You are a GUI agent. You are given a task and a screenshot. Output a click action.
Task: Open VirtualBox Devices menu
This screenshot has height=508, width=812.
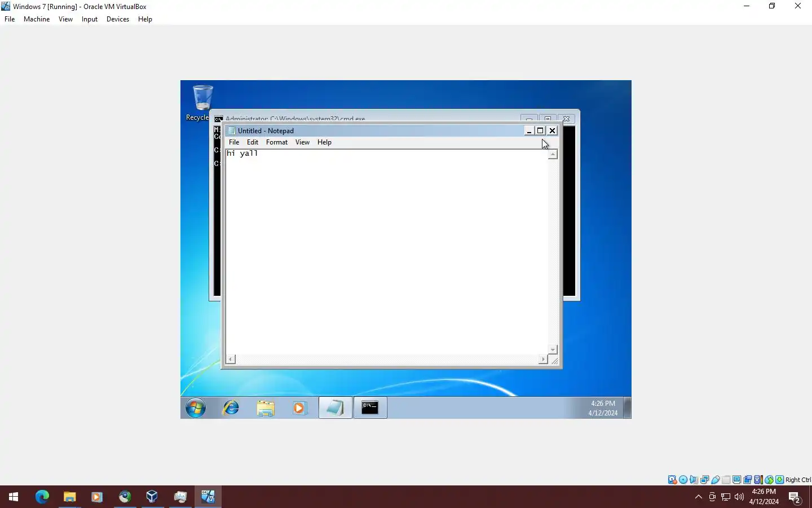[118, 19]
